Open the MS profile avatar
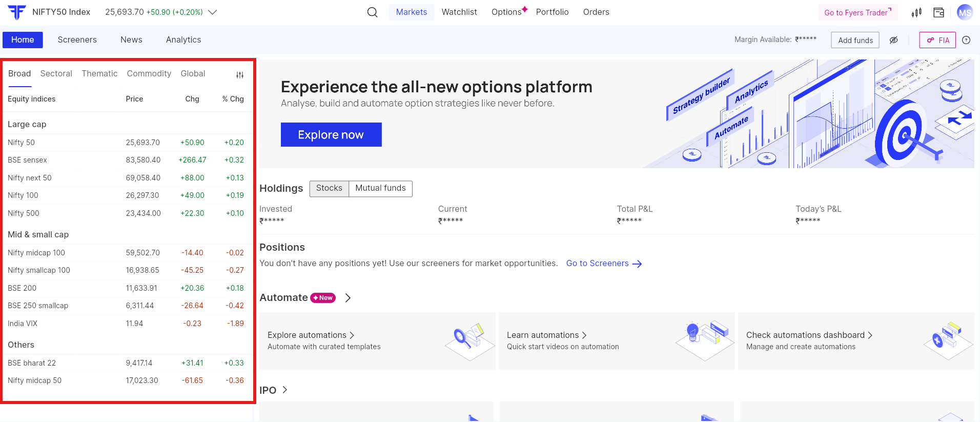The height and width of the screenshot is (422, 980). pyautogui.click(x=964, y=12)
